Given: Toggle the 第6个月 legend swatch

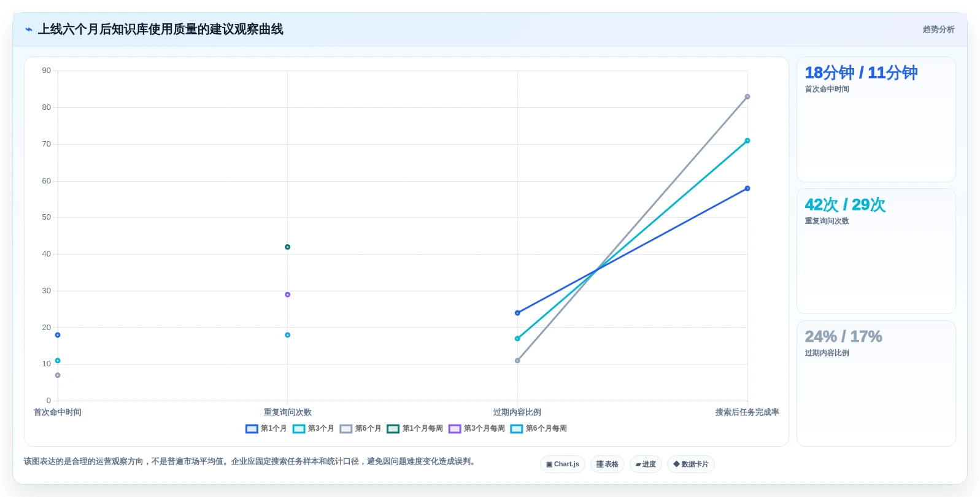Looking at the screenshot, I should pyautogui.click(x=346, y=429).
